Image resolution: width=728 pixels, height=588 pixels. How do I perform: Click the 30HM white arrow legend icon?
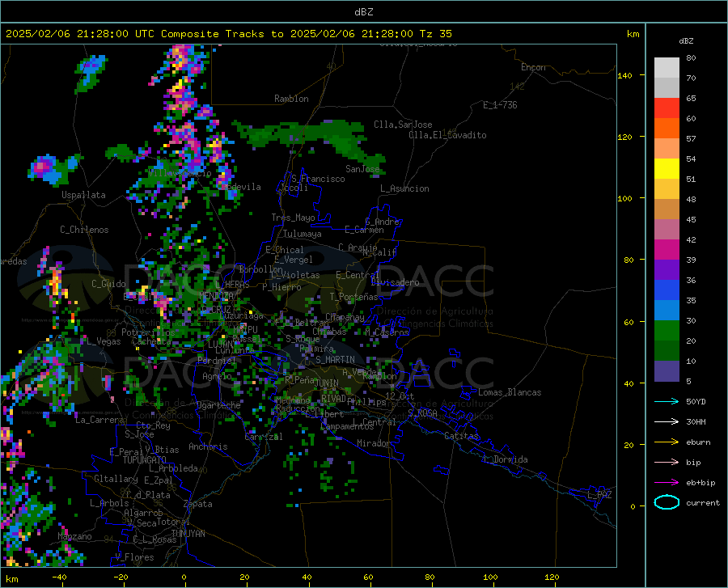[x=667, y=422]
